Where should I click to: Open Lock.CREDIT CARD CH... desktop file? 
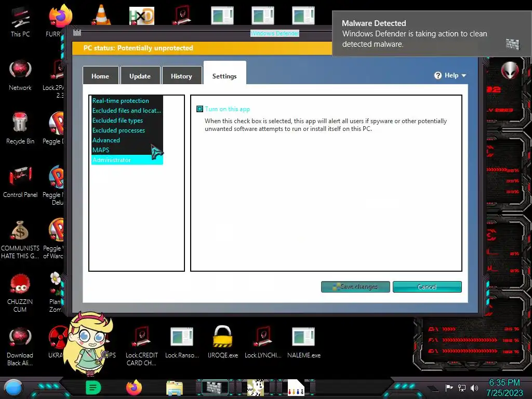(x=142, y=346)
